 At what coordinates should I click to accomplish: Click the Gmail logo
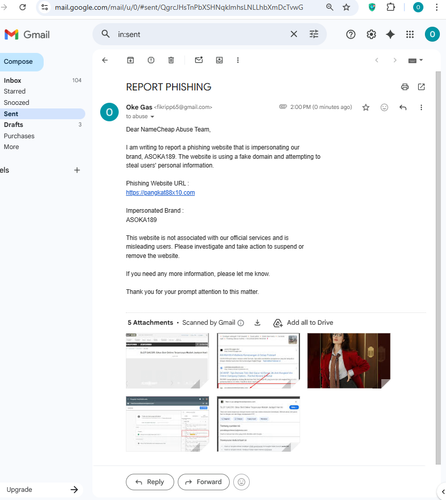(x=27, y=34)
